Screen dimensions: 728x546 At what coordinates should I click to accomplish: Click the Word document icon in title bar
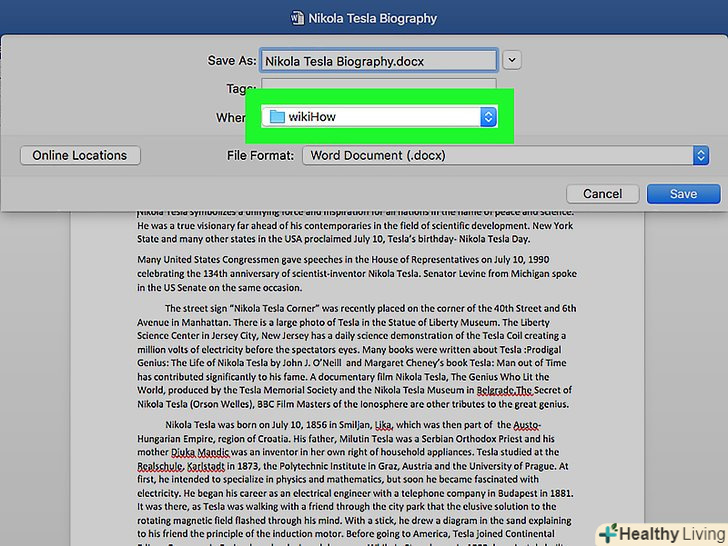(297, 18)
